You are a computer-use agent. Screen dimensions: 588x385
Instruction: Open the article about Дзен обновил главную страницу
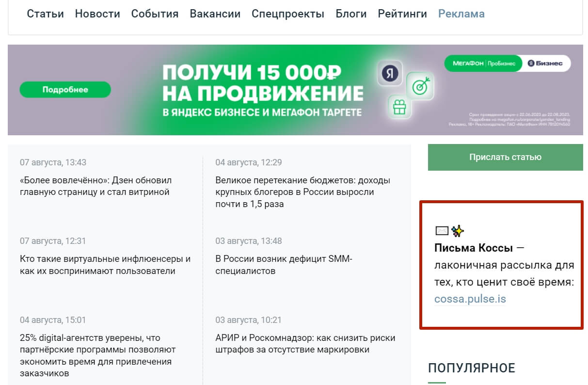(x=95, y=186)
